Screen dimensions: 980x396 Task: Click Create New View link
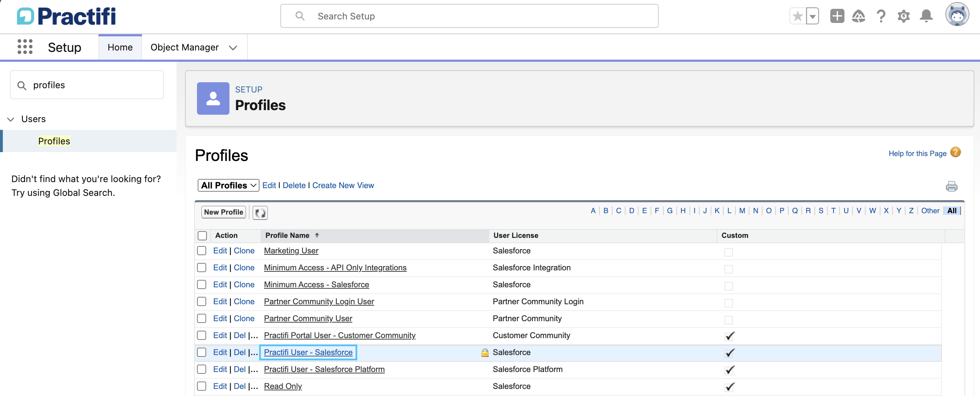tap(343, 185)
